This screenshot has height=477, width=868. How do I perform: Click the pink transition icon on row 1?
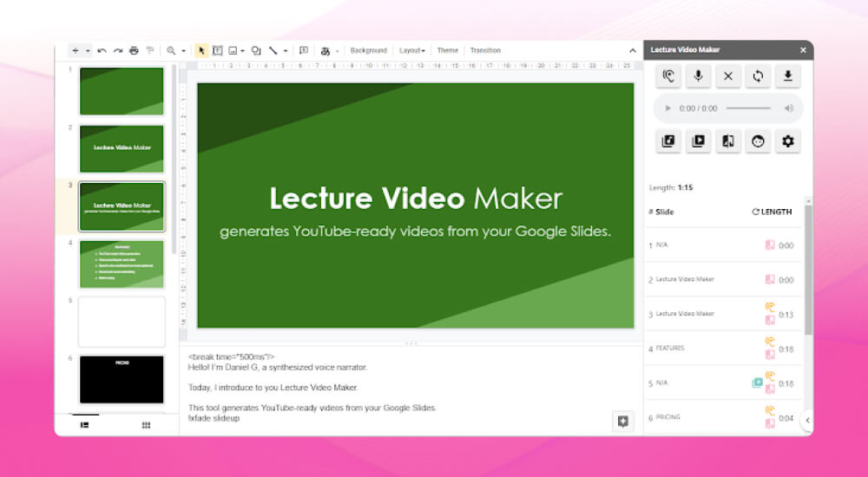point(770,245)
